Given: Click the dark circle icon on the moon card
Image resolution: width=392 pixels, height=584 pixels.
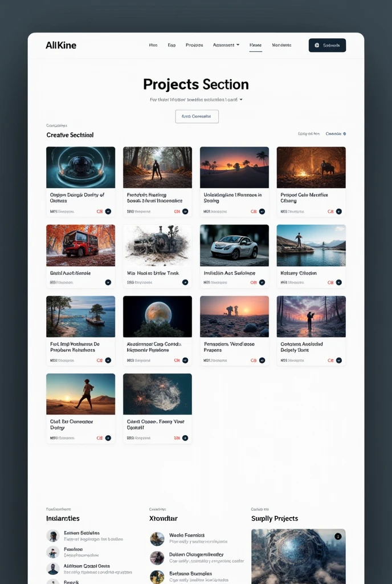Looking at the screenshot, I should pyautogui.click(x=185, y=360).
